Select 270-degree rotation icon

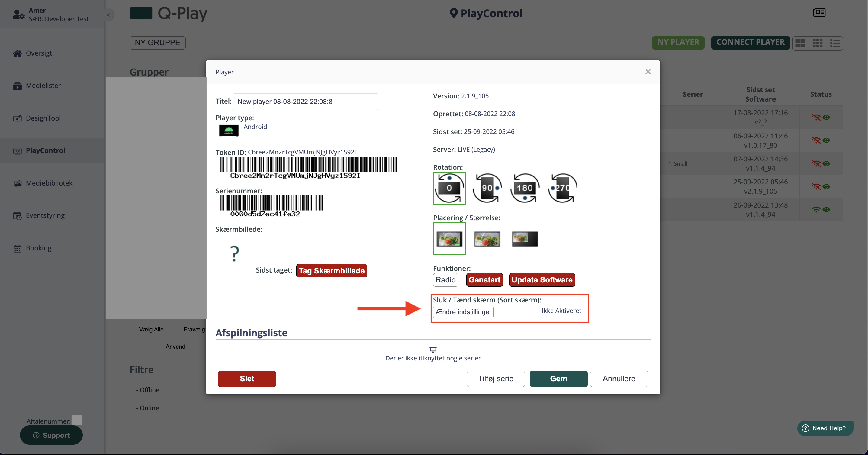(563, 187)
